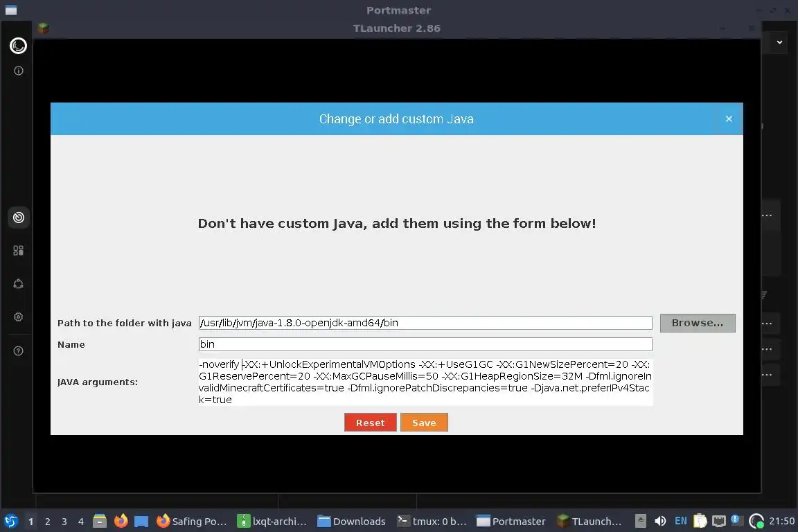Image resolution: width=798 pixels, height=532 pixels.
Task: Click the red Reset button
Action: 370,423
